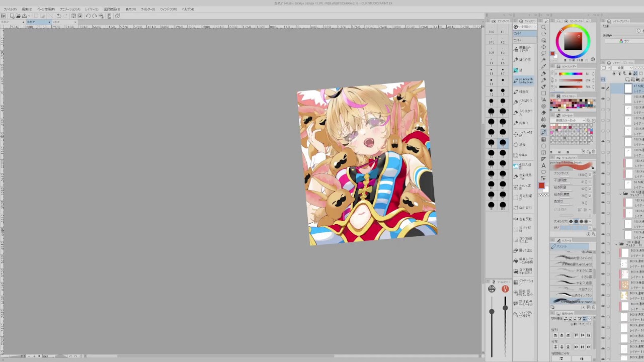Set anti-aliasing to medium option
This screenshot has width=644, height=362.
click(582, 221)
